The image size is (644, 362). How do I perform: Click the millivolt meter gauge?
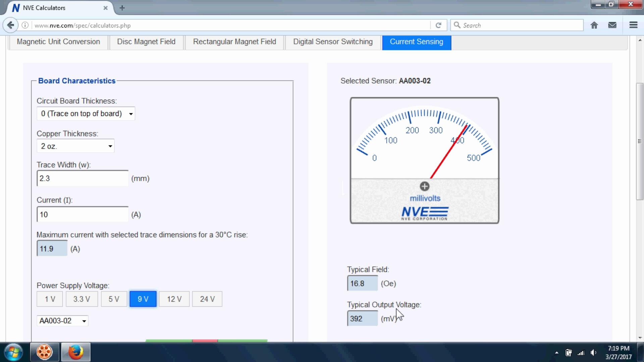(x=424, y=161)
